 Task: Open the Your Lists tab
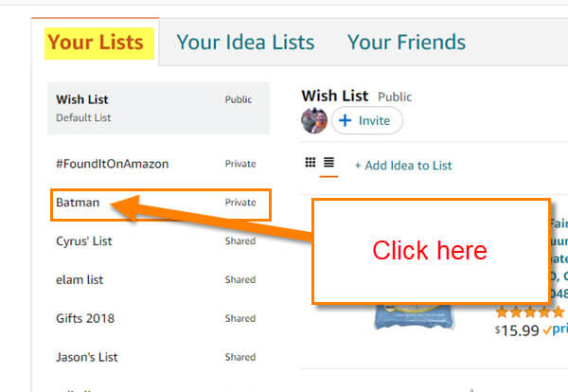click(x=96, y=42)
